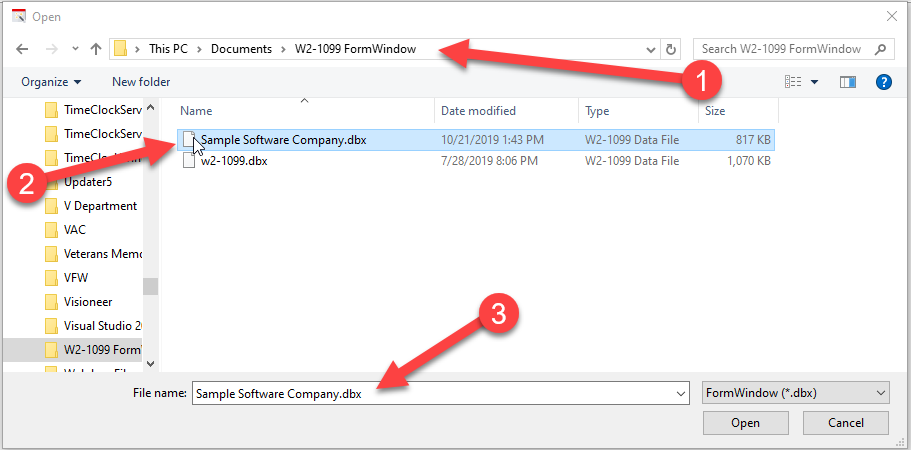
Task: Select the Visioneer folder in the tree
Action: click(x=86, y=302)
